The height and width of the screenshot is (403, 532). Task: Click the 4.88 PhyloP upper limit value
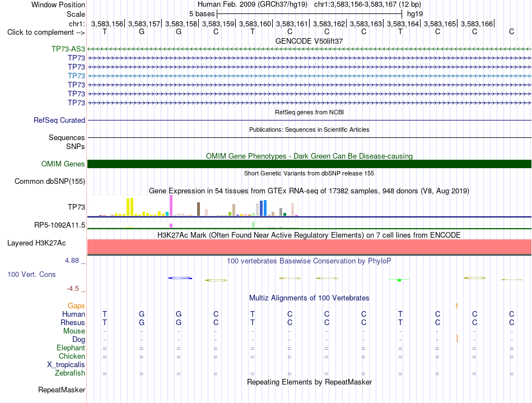(x=72, y=261)
